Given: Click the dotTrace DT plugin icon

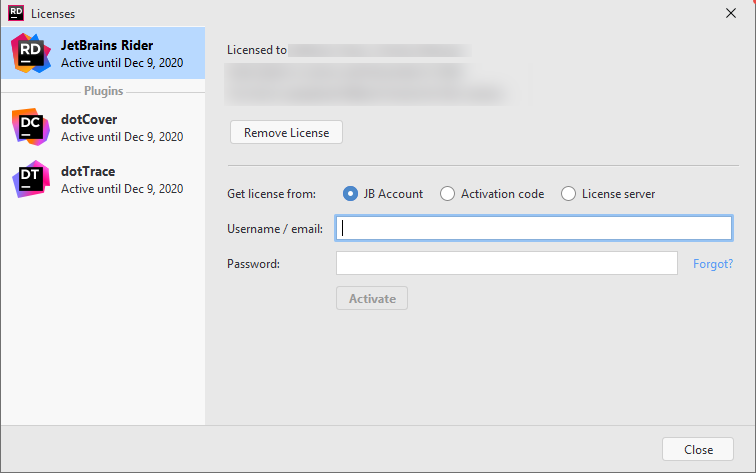Looking at the screenshot, I should [31, 179].
